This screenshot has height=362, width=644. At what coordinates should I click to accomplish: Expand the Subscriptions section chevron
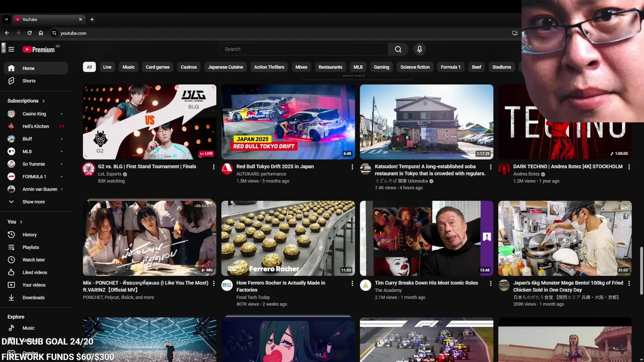pyautogui.click(x=44, y=101)
